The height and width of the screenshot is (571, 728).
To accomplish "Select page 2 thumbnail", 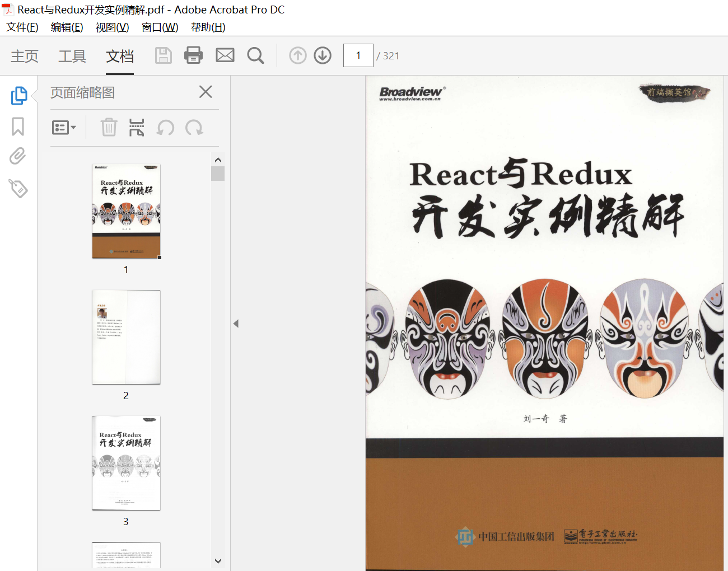I will click(x=127, y=337).
